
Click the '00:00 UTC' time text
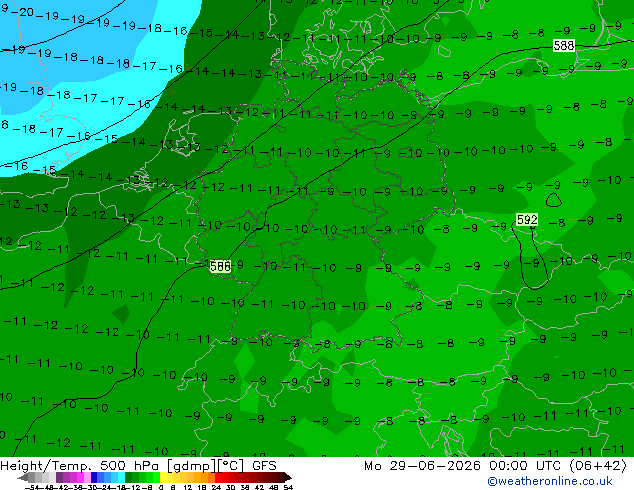tap(527, 466)
